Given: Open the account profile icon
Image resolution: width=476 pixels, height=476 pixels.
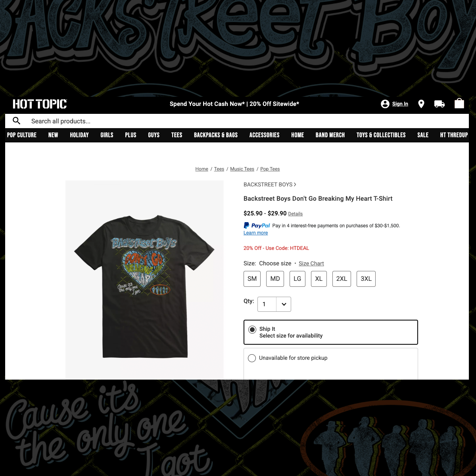Looking at the screenshot, I should pos(385,104).
